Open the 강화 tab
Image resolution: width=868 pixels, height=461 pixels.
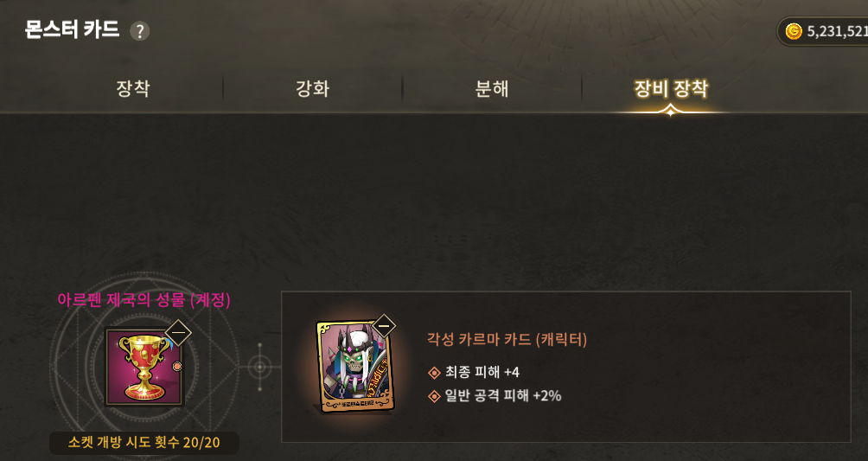(x=312, y=88)
